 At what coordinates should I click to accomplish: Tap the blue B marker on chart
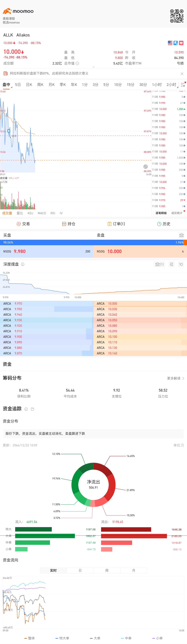[9, 131]
